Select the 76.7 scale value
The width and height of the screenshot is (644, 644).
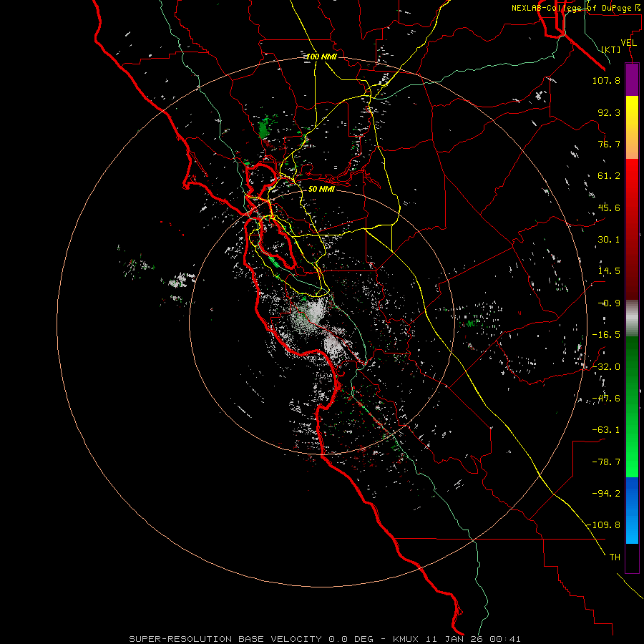(609, 144)
